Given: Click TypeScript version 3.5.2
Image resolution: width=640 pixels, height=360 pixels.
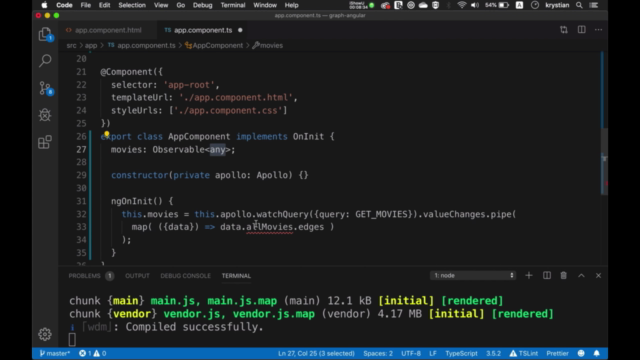Looking at the screenshot, I should (493, 353).
